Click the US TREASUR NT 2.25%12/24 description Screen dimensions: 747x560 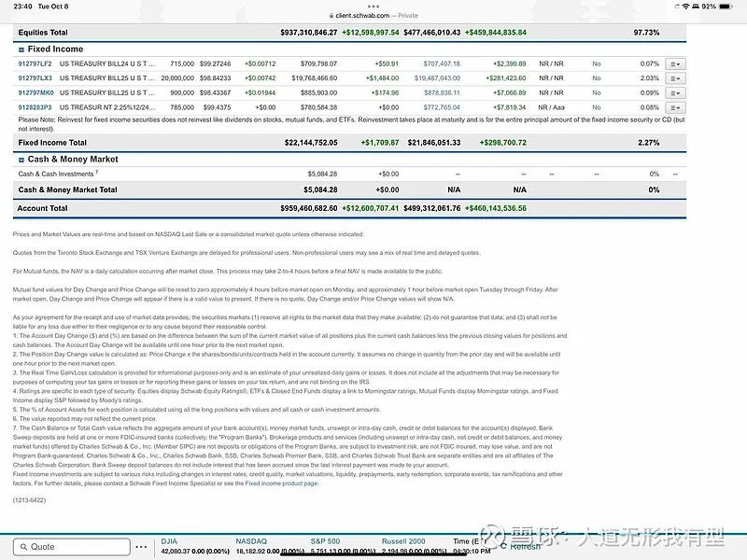[107, 107]
